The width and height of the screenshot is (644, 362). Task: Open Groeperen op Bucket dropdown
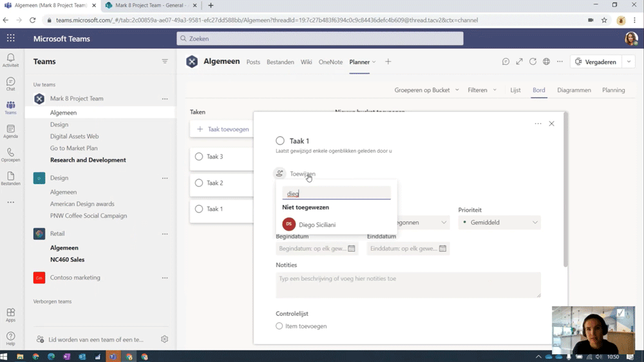(x=426, y=90)
